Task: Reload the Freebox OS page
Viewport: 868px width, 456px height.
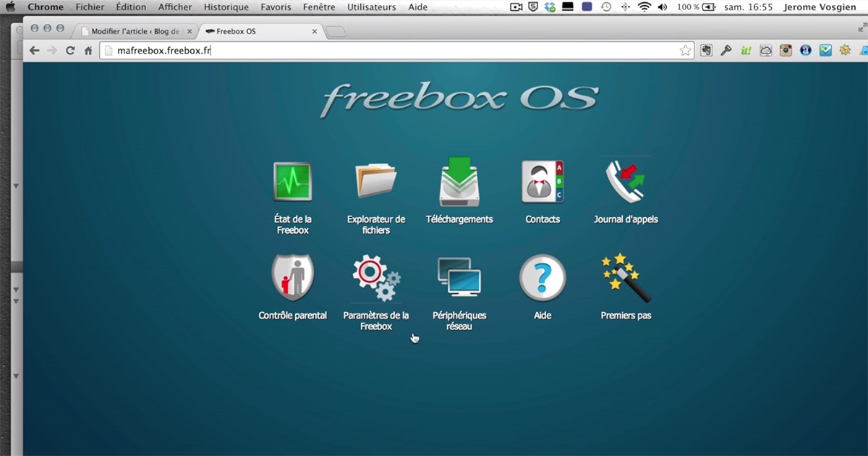Action: 70,51
